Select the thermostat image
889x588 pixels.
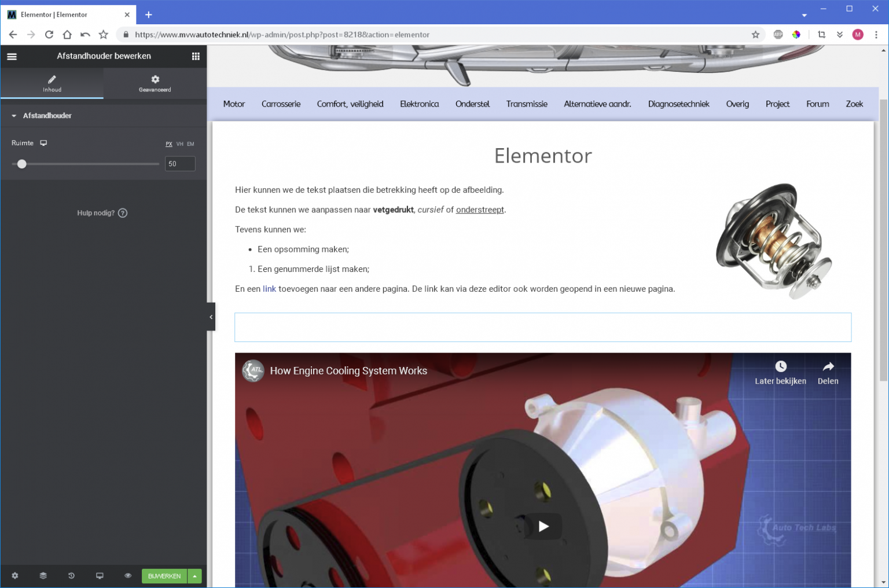tap(774, 241)
